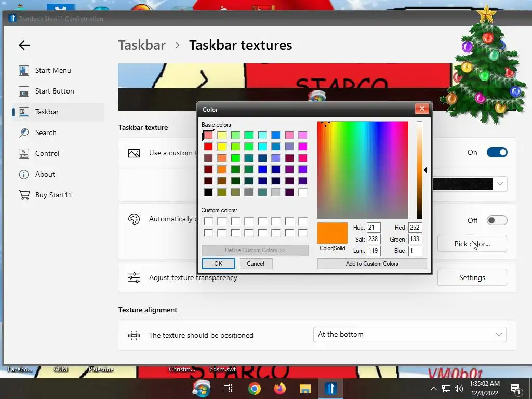532x399 pixels.
Task: Click the luminosity slider arrow
Action: point(425,170)
